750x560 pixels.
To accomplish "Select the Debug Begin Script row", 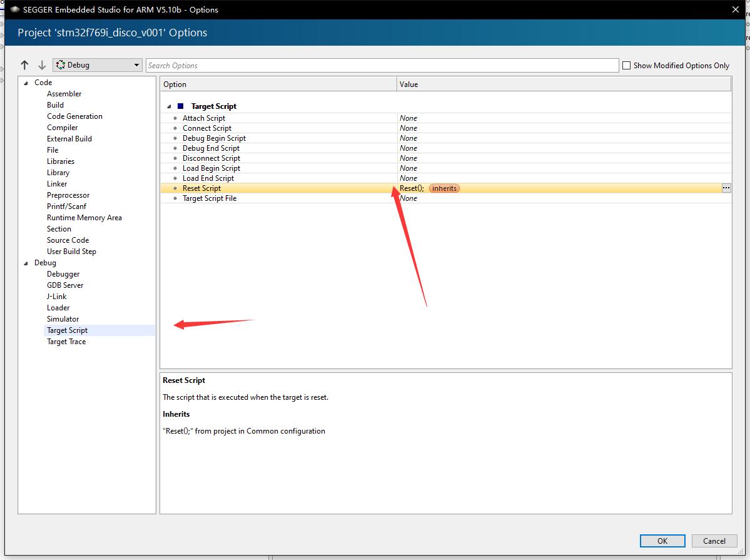I will click(x=445, y=138).
